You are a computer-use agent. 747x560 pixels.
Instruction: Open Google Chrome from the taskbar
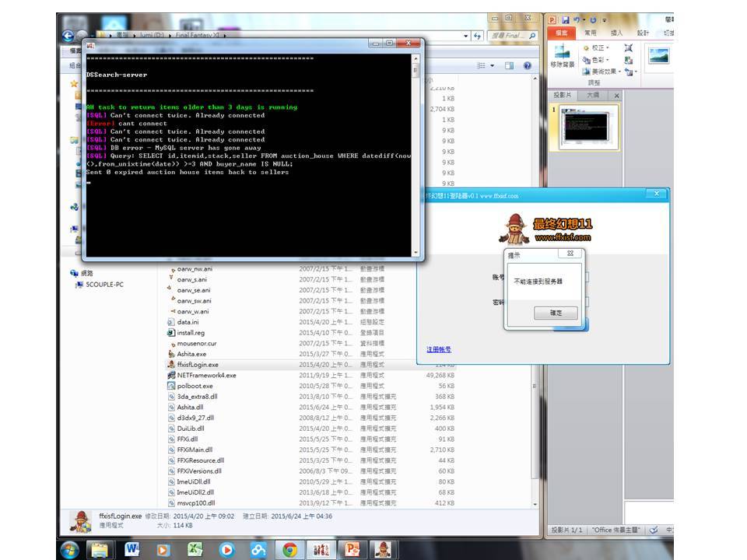click(289, 550)
